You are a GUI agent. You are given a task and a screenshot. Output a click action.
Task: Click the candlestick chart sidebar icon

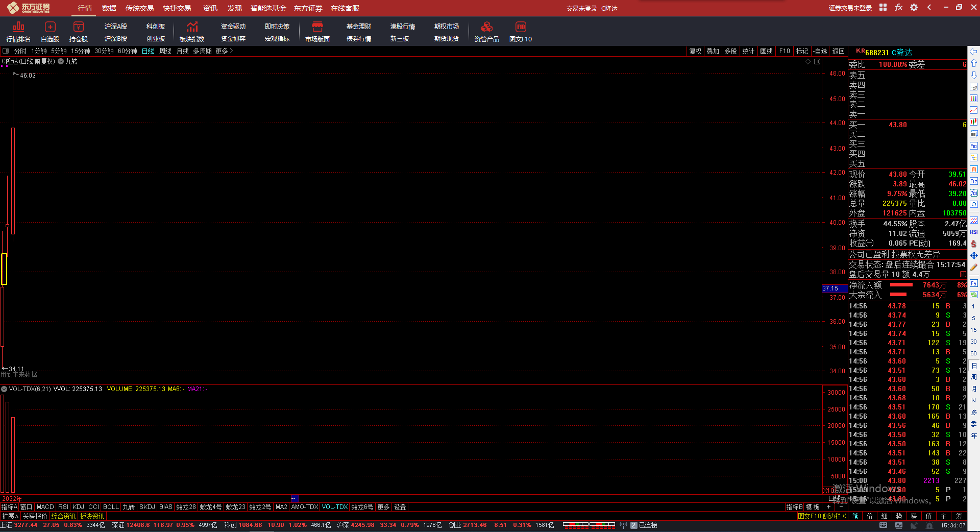[974, 122]
